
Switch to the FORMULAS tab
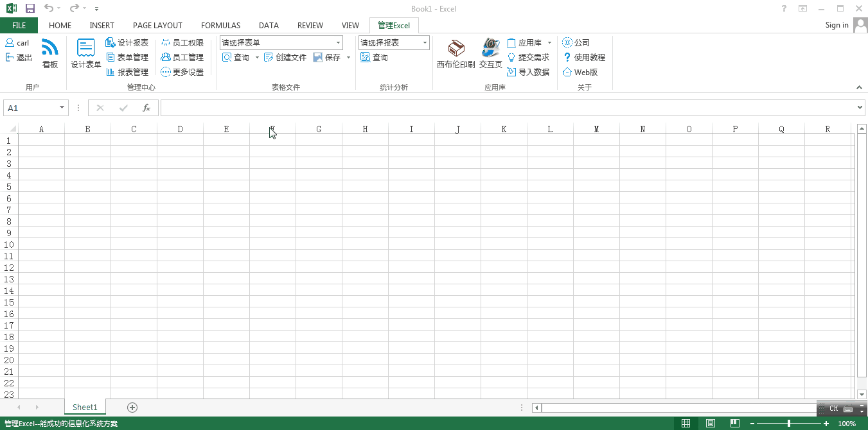point(220,26)
